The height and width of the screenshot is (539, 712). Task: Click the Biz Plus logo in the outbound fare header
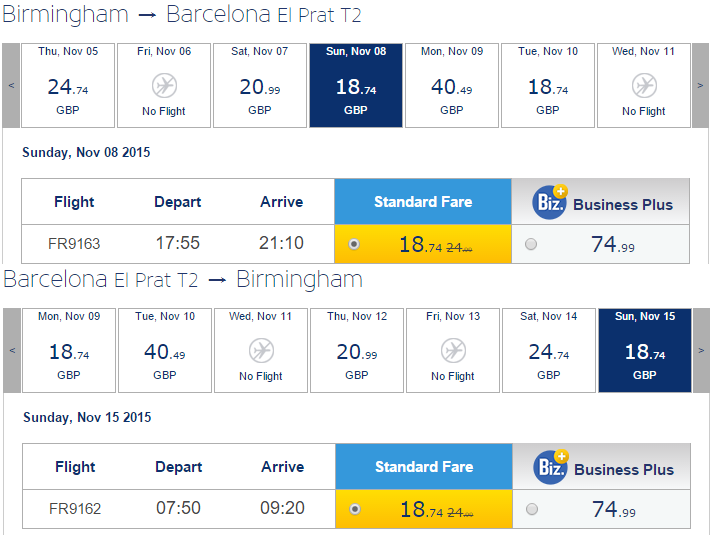[550, 202]
